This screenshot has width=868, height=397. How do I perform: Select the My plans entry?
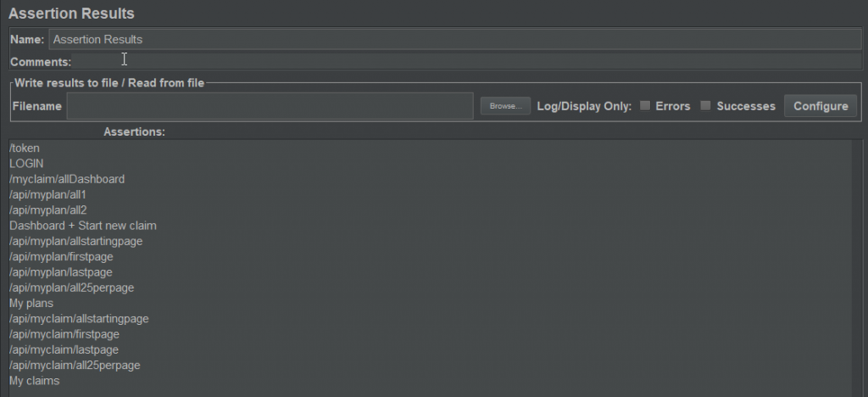(x=31, y=304)
